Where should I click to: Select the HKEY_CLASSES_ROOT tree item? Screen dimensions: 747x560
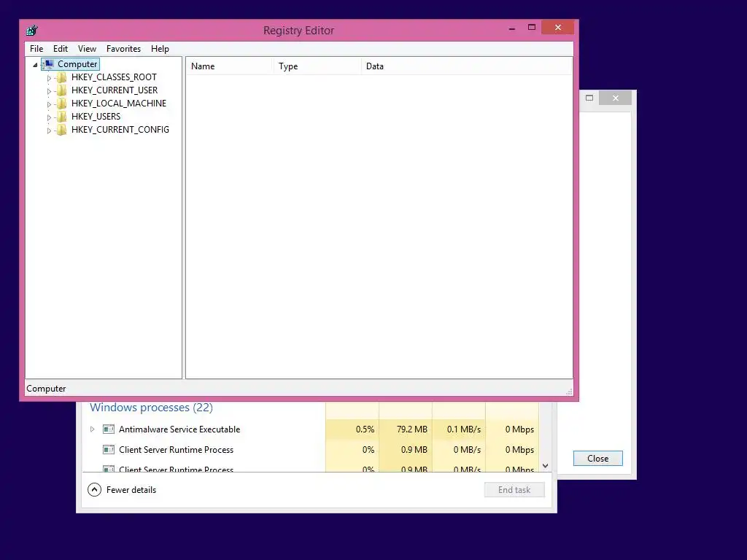point(114,77)
